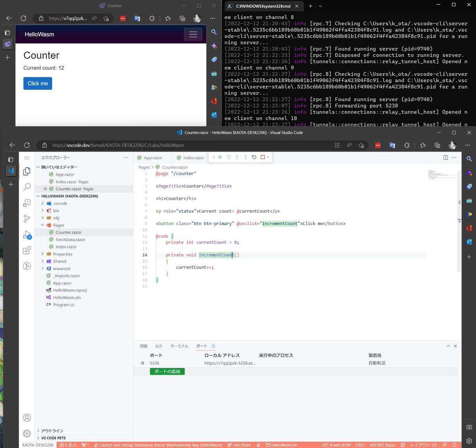Switch to the App.razor editor tab
This screenshot has height=448, width=476.
[153, 158]
